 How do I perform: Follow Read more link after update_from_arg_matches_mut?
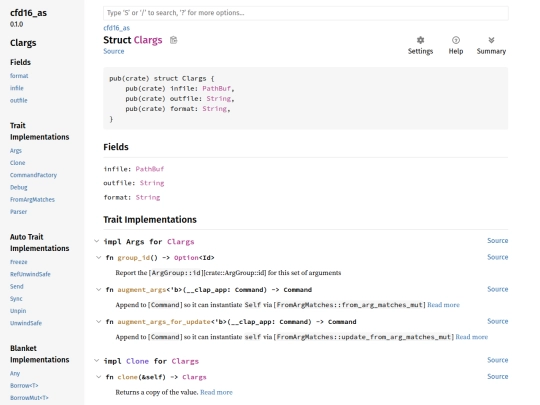coord(472,337)
